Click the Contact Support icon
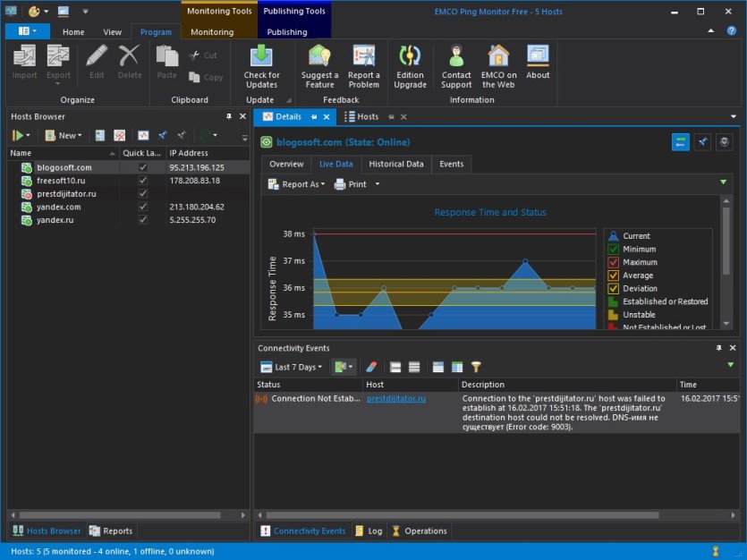Viewport: 747px width, 560px height. click(x=456, y=55)
